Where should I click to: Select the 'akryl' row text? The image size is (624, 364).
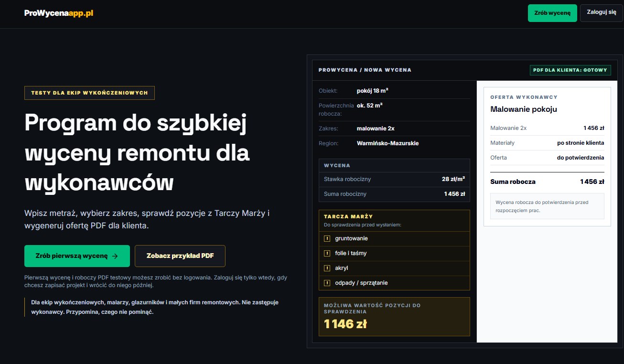point(342,268)
